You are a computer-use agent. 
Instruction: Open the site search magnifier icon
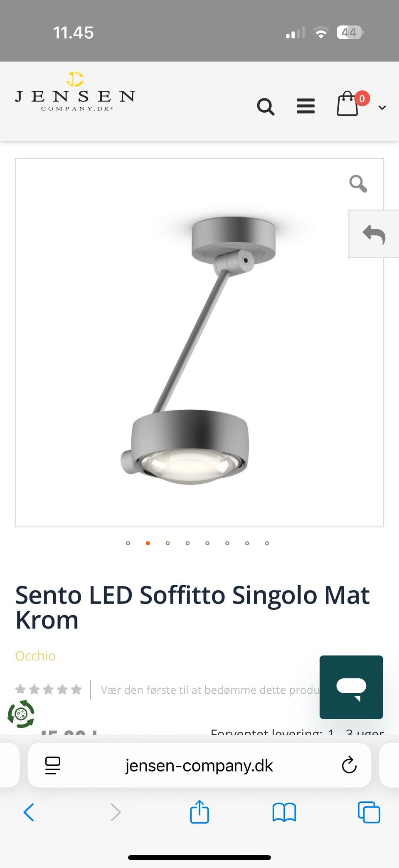click(x=266, y=107)
